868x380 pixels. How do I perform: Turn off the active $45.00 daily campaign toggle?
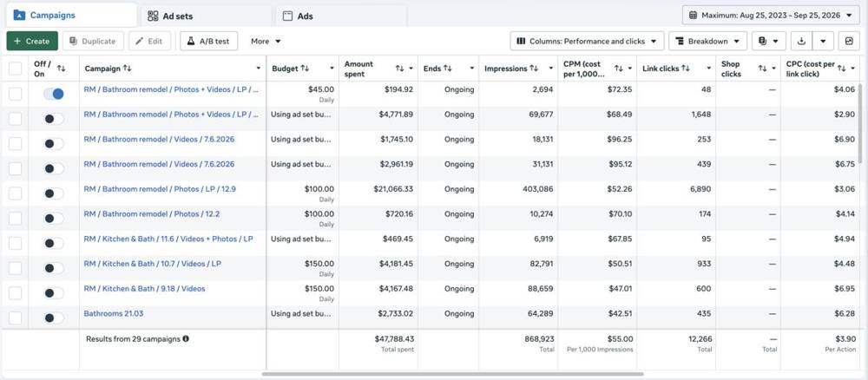coord(54,94)
